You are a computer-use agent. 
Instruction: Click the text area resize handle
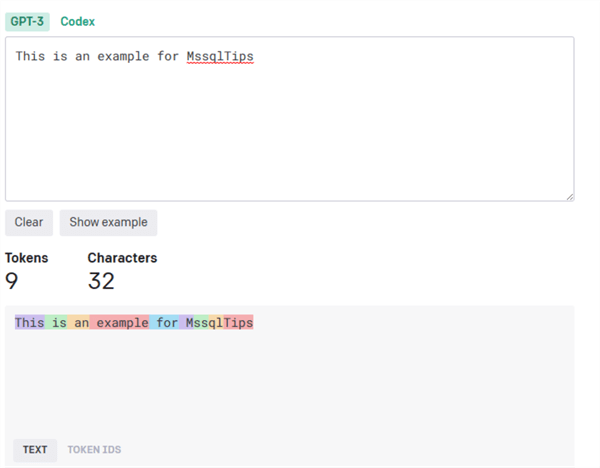[x=570, y=196]
